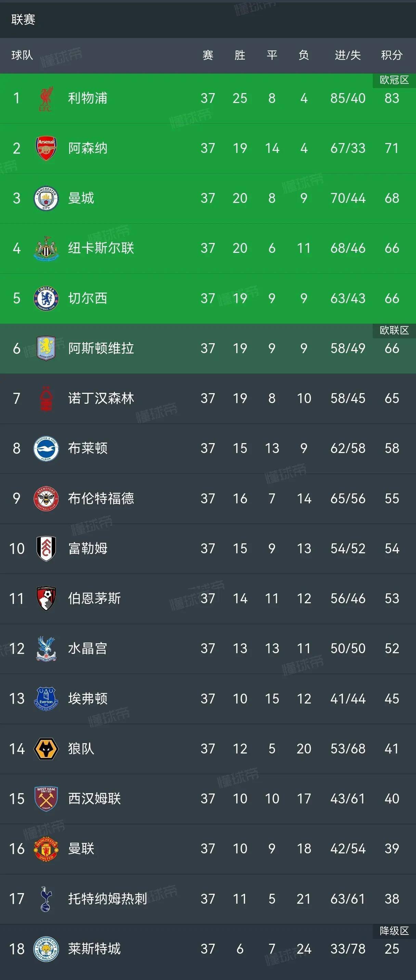Click the 降级区 zone label

(394, 931)
